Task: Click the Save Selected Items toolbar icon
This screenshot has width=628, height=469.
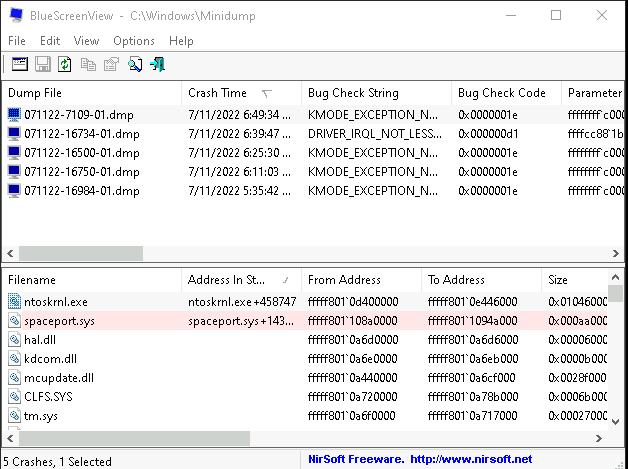Action: coord(42,64)
